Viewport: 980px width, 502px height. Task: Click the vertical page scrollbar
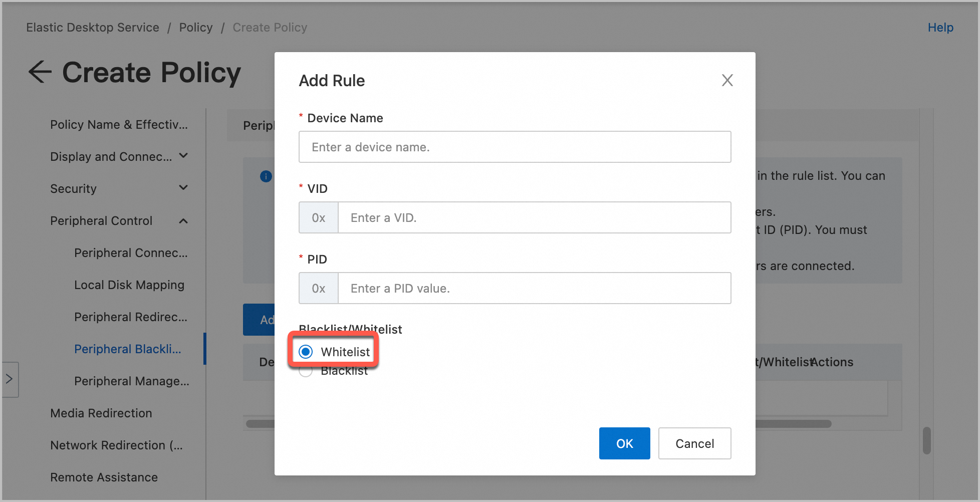click(x=926, y=440)
